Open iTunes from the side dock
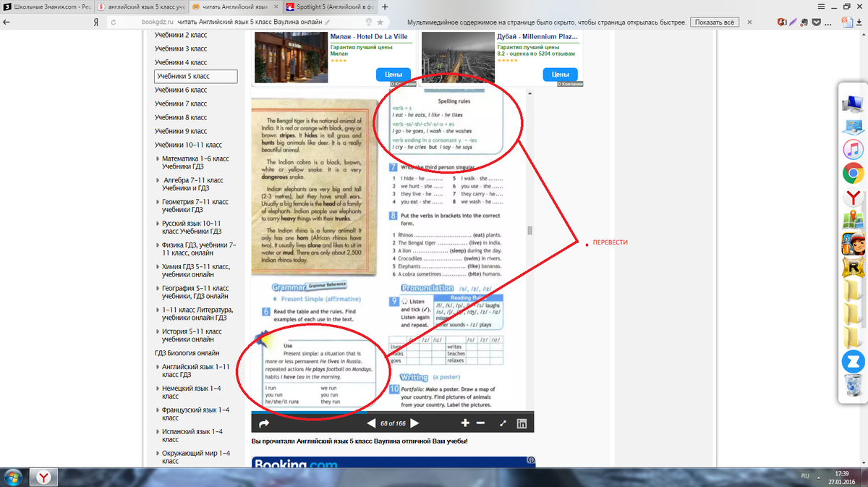 pyautogui.click(x=853, y=150)
